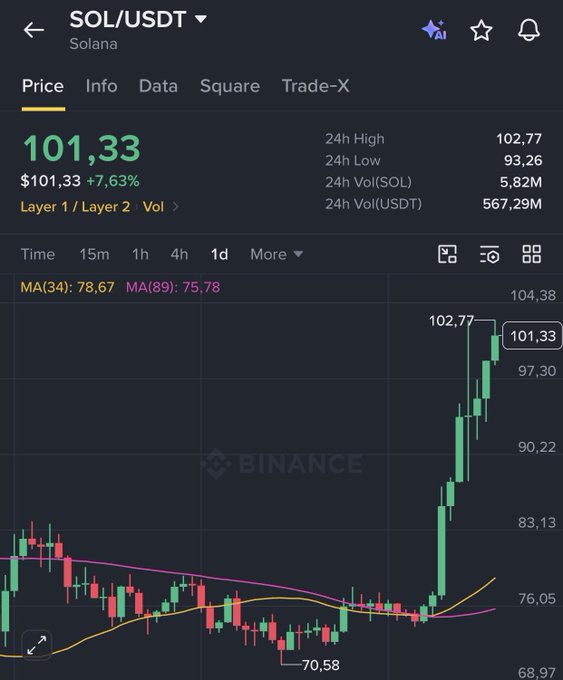Select the Price tab
This screenshot has height=680, width=563.
coord(43,86)
